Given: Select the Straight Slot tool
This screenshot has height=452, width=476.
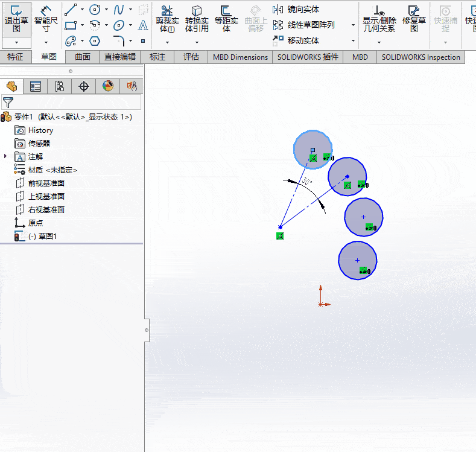Looking at the screenshot, I should 71,40.
